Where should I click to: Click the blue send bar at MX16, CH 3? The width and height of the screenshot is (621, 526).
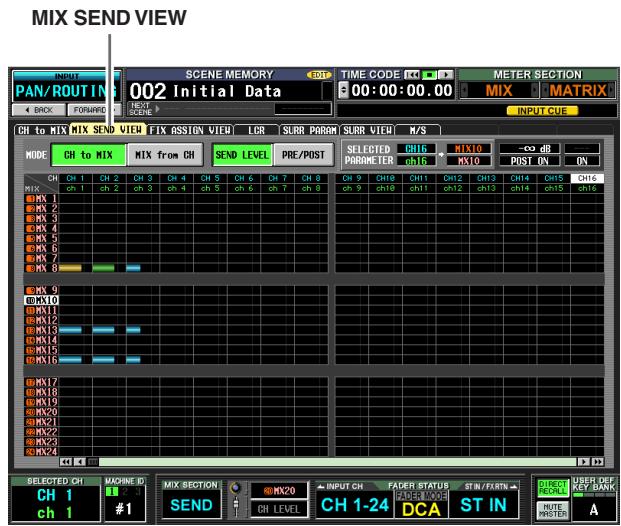click(133, 360)
